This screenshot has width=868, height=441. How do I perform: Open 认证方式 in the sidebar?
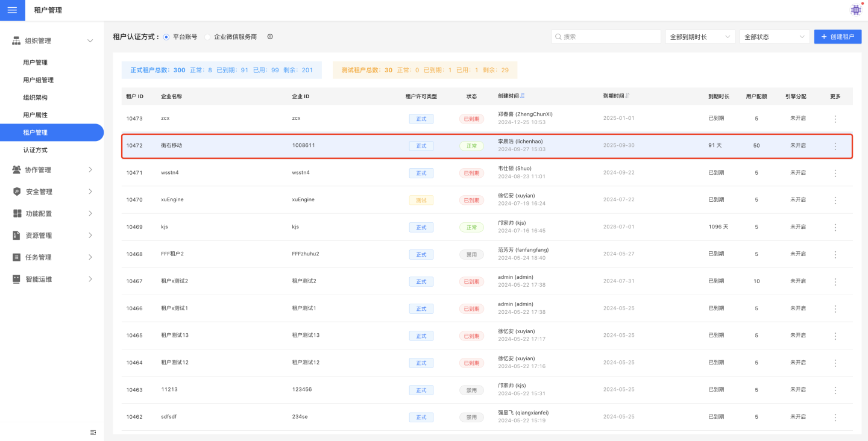pyautogui.click(x=36, y=150)
